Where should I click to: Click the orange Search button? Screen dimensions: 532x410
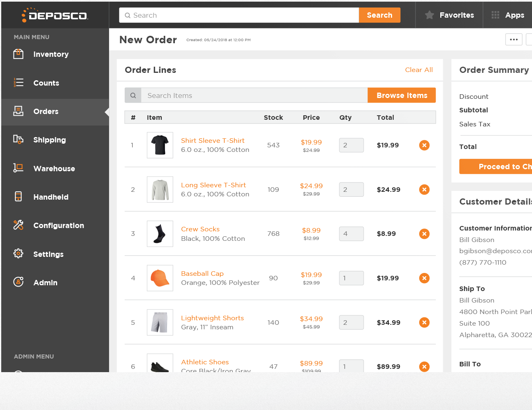click(x=379, y=15)
